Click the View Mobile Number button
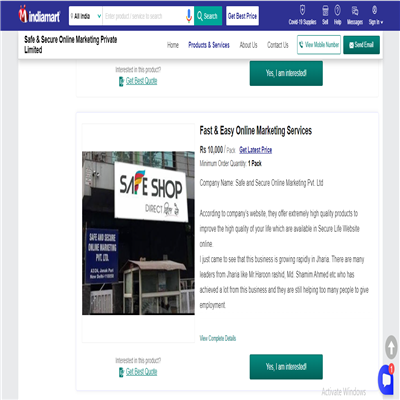Image resolution: width=400 pixels, height=400 pixels. pyautogui.click(x=319, y=45)
